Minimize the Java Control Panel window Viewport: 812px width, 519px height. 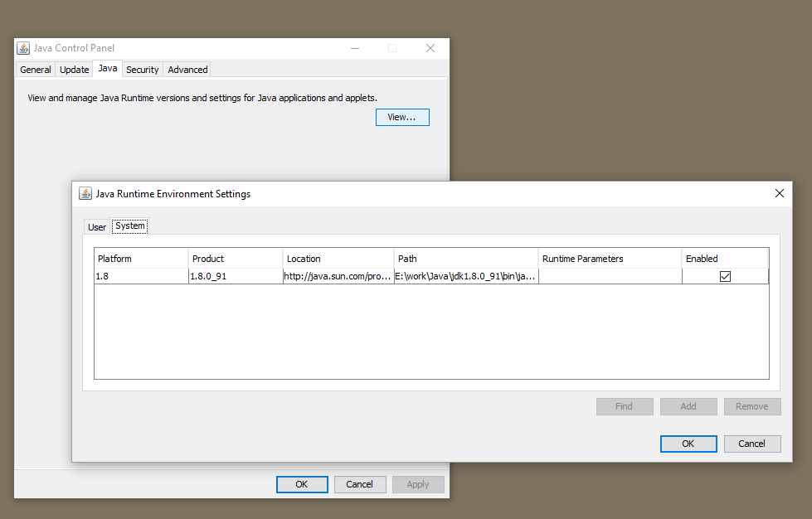click(355, 48)
